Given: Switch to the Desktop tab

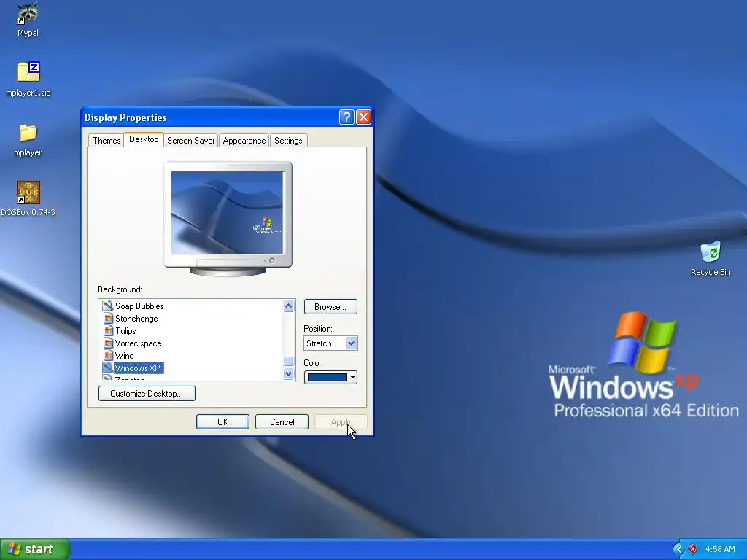Looking at the screenshot, I should (x=144, y=139).
